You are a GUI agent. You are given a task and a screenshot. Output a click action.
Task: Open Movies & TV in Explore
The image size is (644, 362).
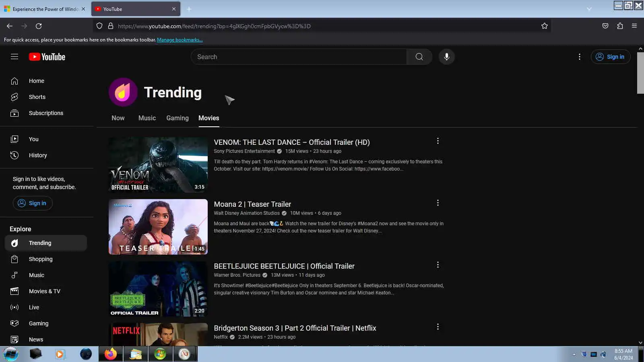point(47,291)
